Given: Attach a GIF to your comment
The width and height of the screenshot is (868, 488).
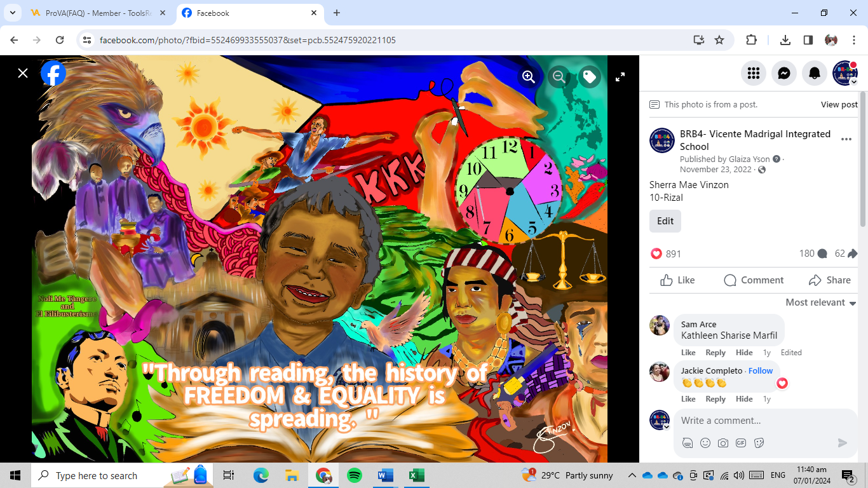Looking at the screenshot, I should [741, 443].
